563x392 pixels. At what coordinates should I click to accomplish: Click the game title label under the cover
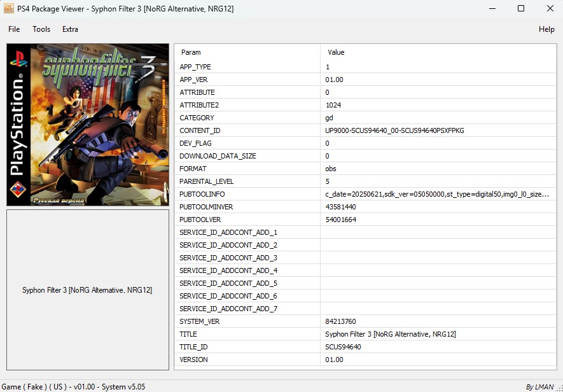(x=87, y=290)
